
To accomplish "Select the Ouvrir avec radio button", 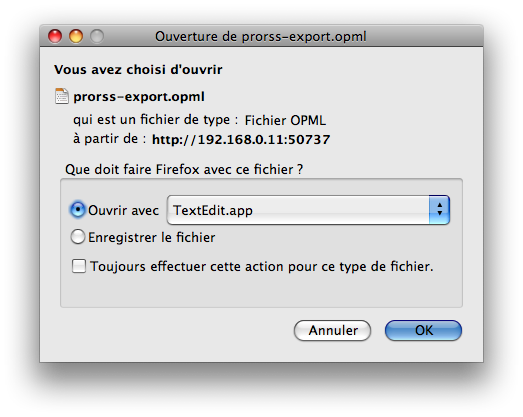I will coord(78,210).
